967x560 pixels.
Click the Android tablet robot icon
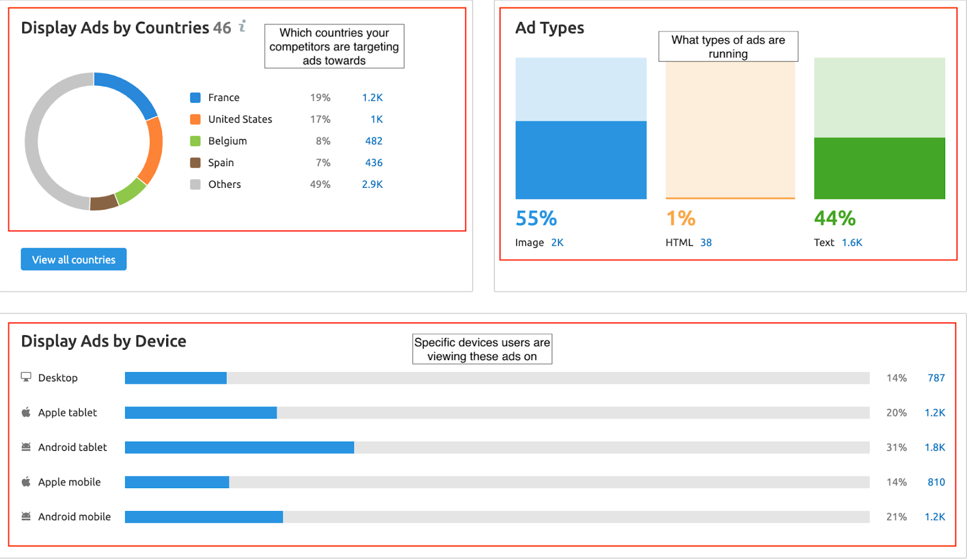(x=26, y=447)
